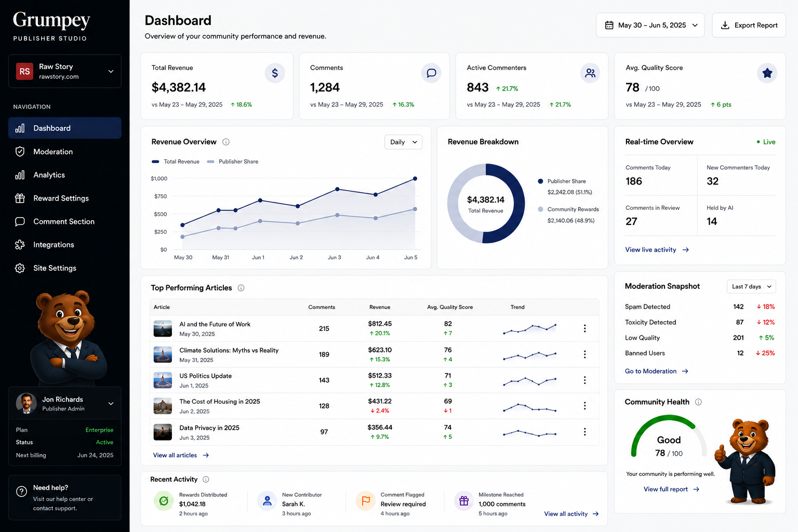Click the info icon beside Revenue Overview
This screenshot has height=532, width=798.
tap(226, 142)
